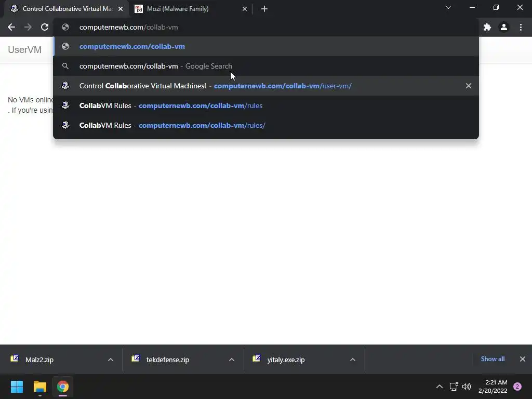Expand options for Malz2.zip download

111,360
